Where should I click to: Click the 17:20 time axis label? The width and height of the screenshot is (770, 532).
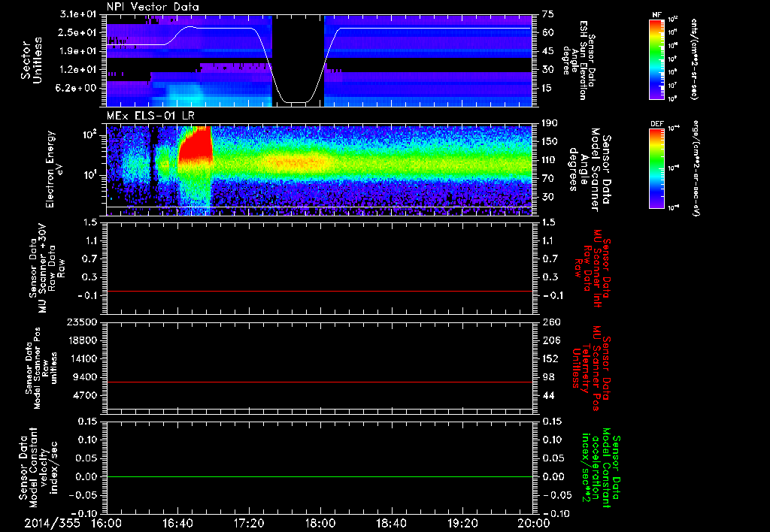249,523
